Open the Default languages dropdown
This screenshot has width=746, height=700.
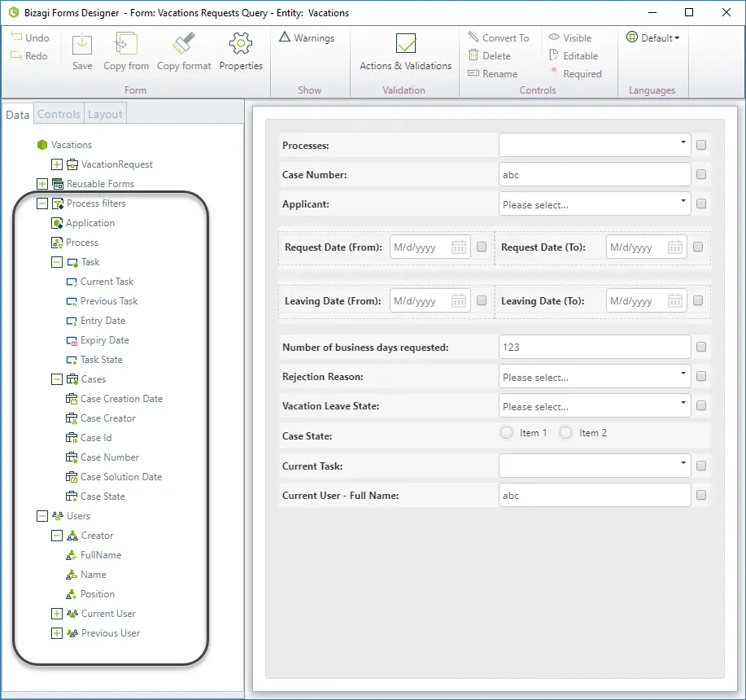pos(652,37)
